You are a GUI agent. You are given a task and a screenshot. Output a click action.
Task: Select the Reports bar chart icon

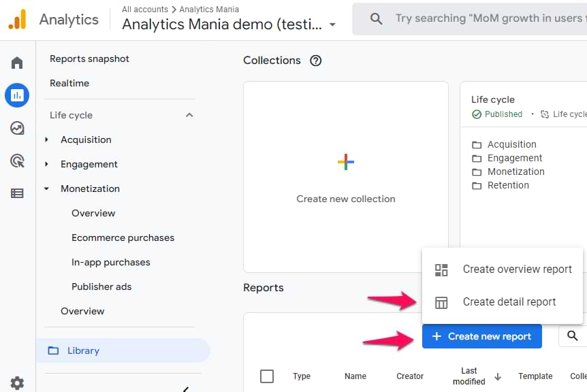tap(17, 95)
